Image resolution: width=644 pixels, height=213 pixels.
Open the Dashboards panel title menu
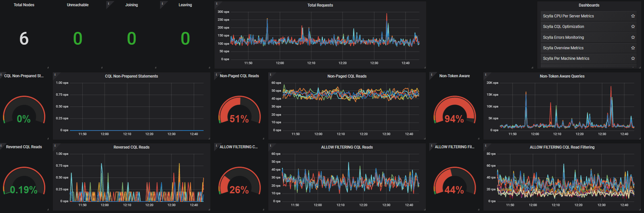(x=589, y=5)
